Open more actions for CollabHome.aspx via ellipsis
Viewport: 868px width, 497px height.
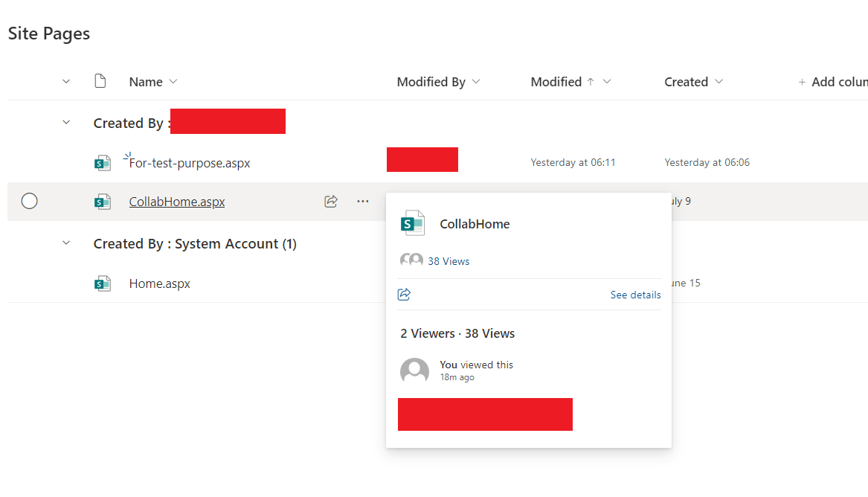(362, 201)
